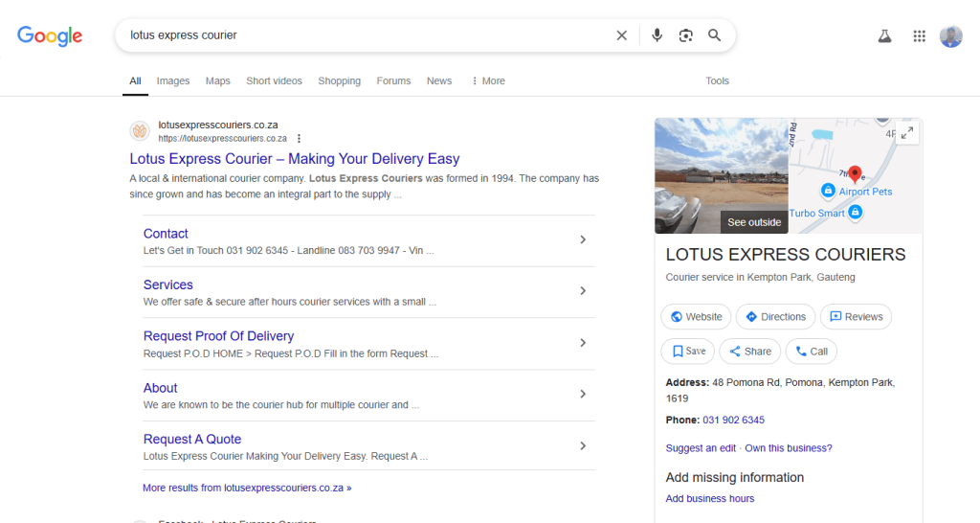Screen dimensions: 980x523
Task: Switch to the News tab
Action: [x=439, y=80]
